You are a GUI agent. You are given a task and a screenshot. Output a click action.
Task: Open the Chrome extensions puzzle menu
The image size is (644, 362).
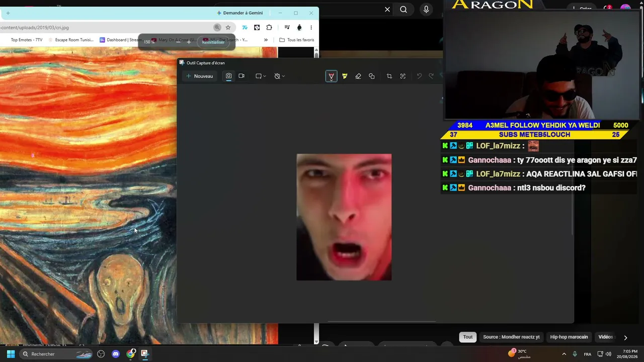tap(269, 28)
